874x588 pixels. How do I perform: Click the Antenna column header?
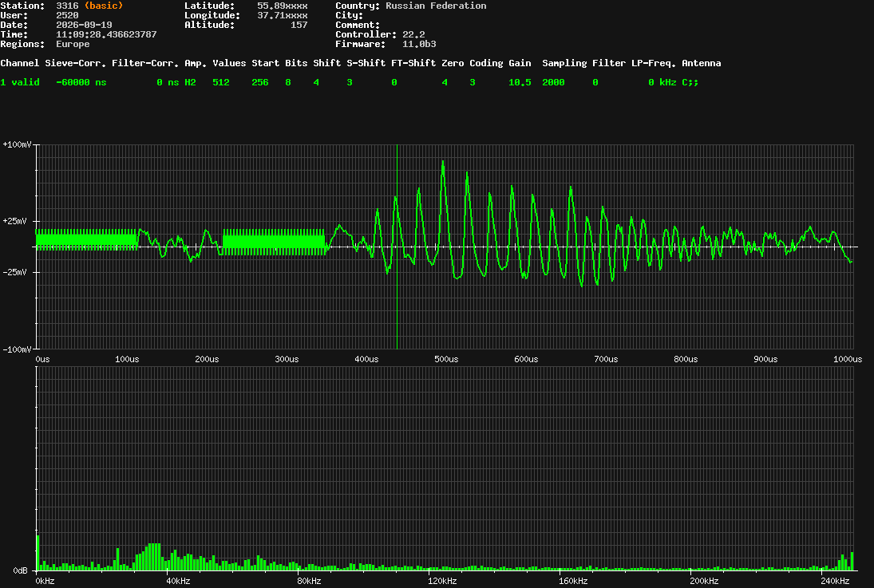702,63
